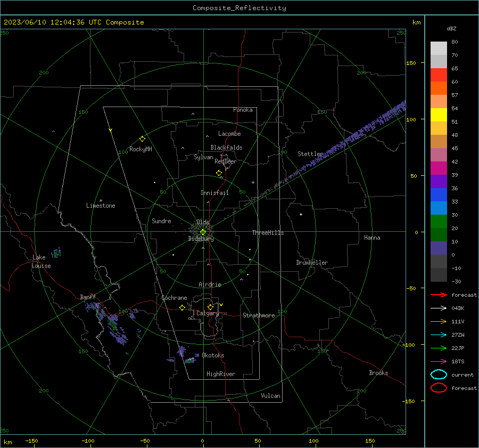Click the Drumheller city label
Image resolution: width=479 pixels, height=448 pixels.
312,263
